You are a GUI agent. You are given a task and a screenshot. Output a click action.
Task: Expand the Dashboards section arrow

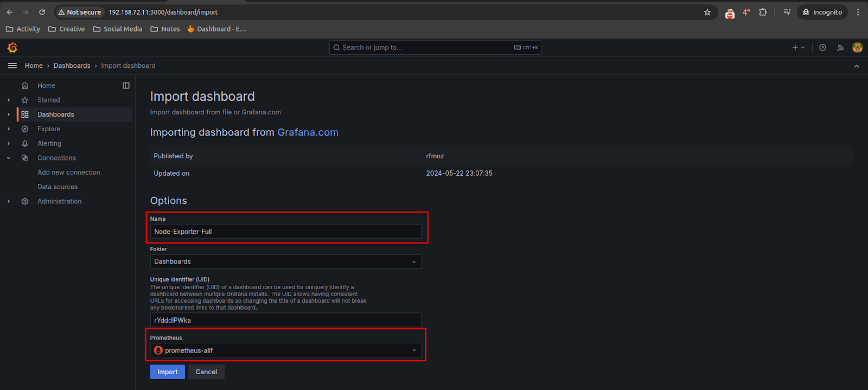pos(9,114)
